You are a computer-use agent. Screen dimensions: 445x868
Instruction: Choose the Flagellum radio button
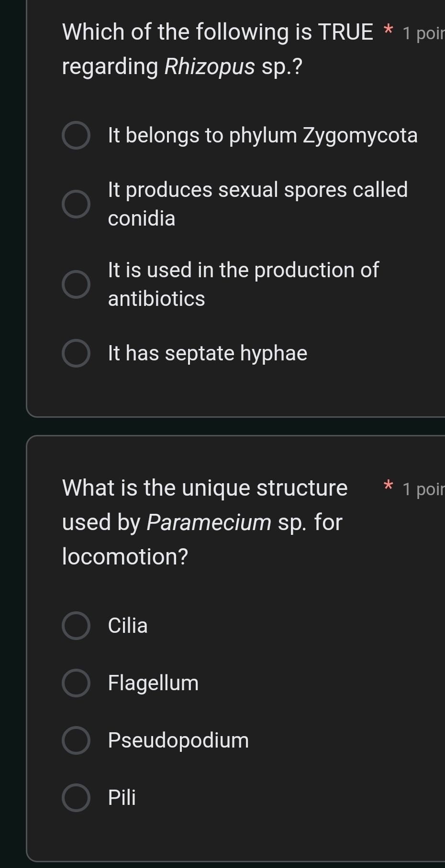click(x=76, y=683)
